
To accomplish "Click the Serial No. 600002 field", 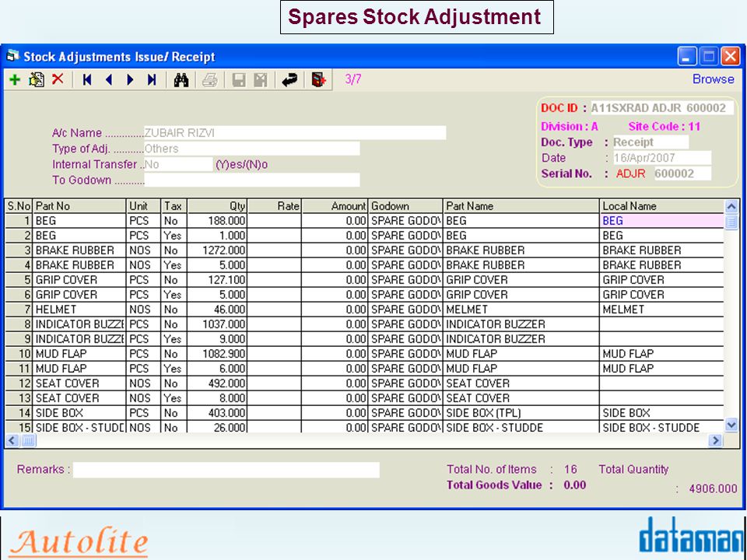I will point(682,173).
